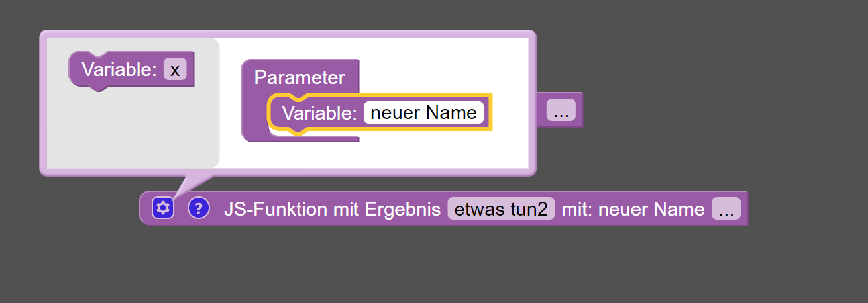The width and height of the screenshot is (868, 303).
Task: Click the "x" name field in flyout block
Action: coord(174,69)
